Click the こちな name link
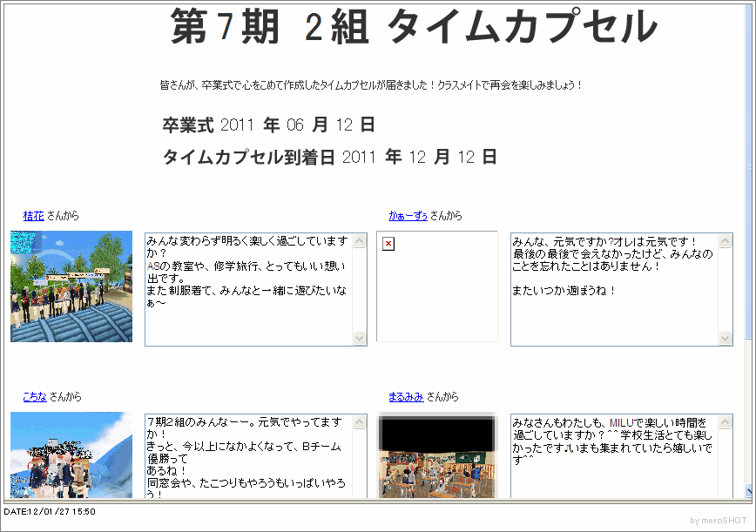 35,397
